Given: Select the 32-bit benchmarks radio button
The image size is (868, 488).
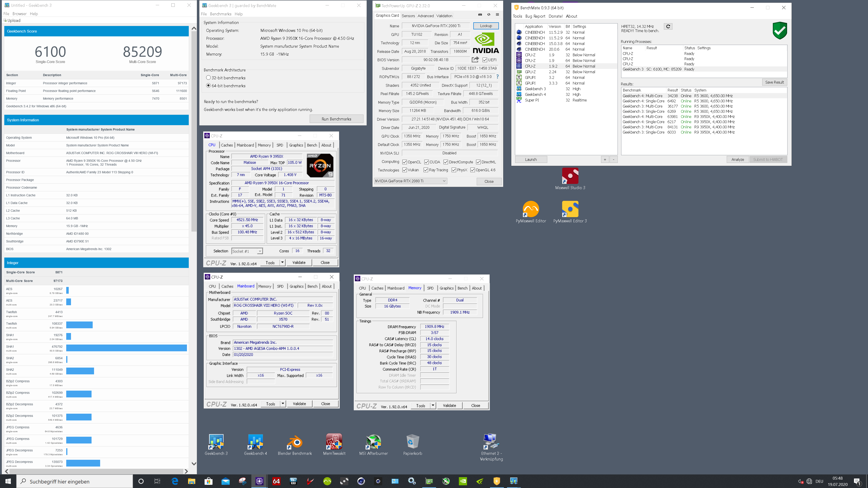Looking at the screenshot, I should click(x=208, y=78).
